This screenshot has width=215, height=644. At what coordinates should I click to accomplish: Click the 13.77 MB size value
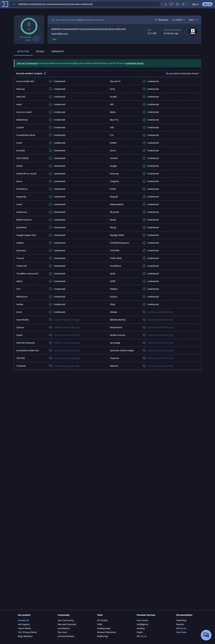pos(152,33)
